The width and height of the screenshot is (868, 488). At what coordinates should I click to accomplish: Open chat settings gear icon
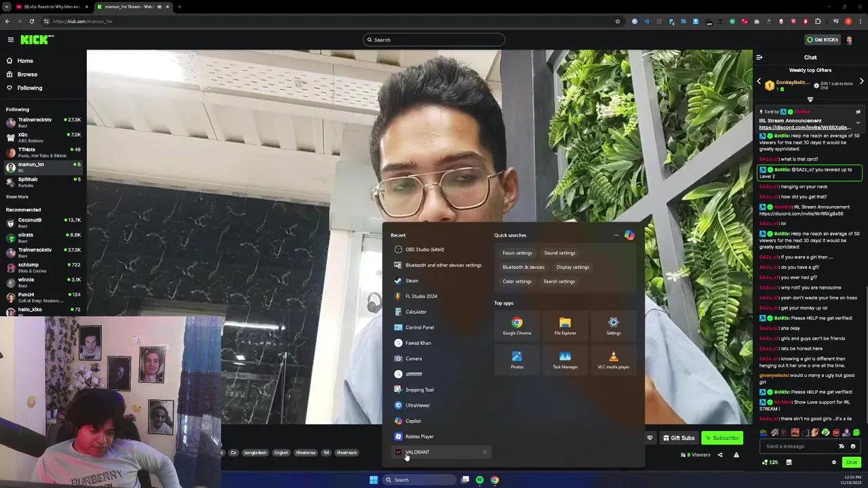point(834,462)
